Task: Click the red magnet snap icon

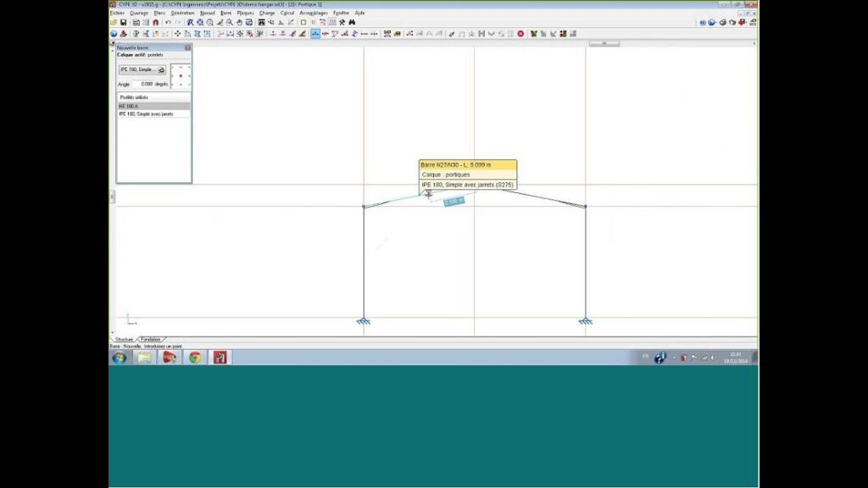Action: pyautogui.click(x=156, y=23)
